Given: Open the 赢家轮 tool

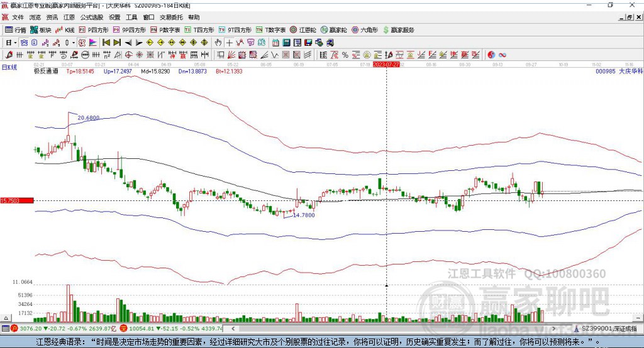Looking at the screenshot, I should click(x=333, y=30).
